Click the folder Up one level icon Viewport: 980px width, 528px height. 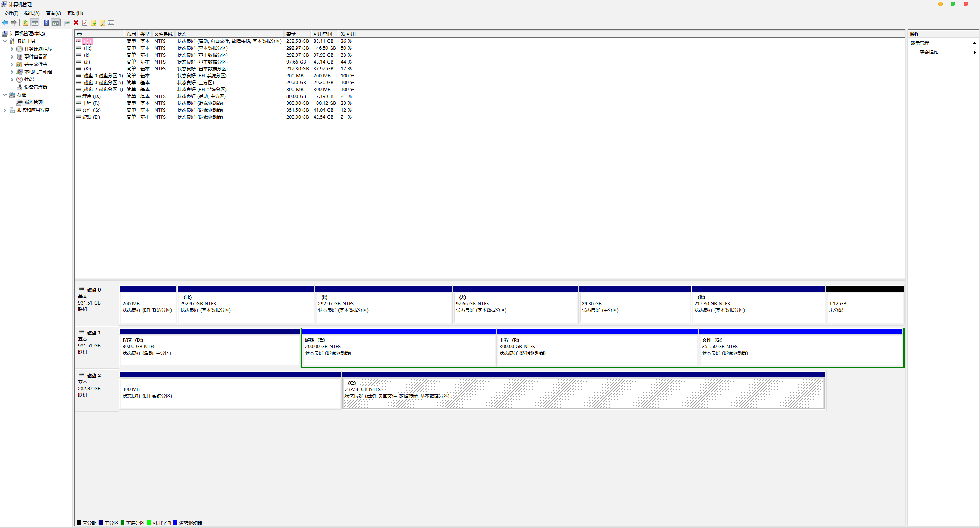pos(25,23)
